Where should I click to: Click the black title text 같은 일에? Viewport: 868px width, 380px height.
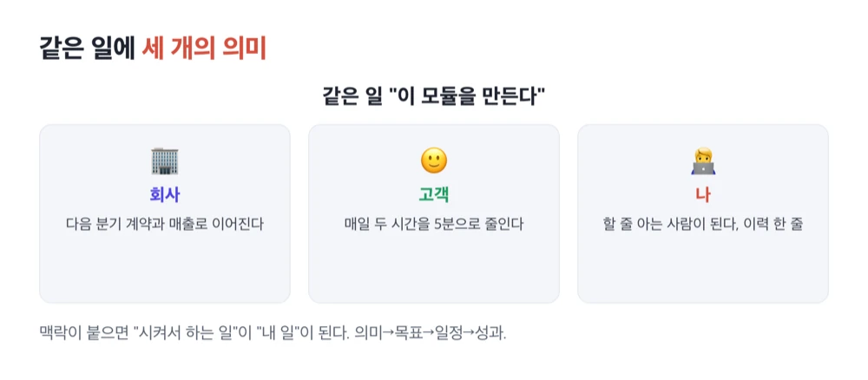87,49
